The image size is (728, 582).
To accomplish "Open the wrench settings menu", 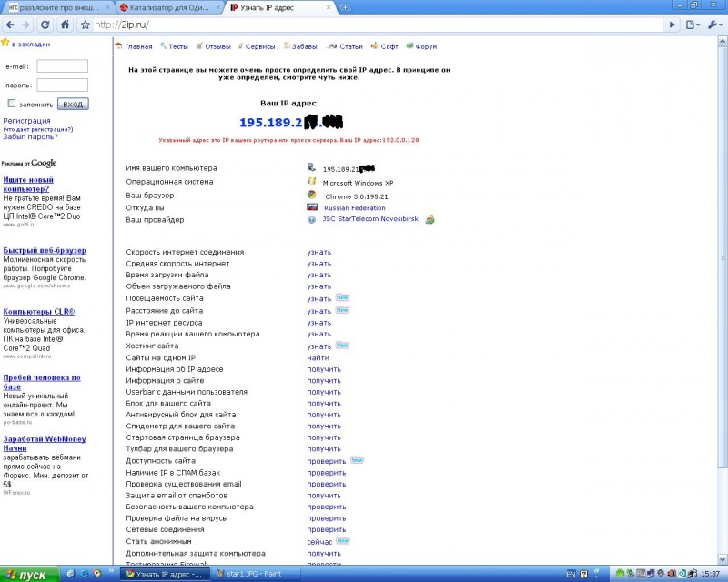I will click(715, 25).
